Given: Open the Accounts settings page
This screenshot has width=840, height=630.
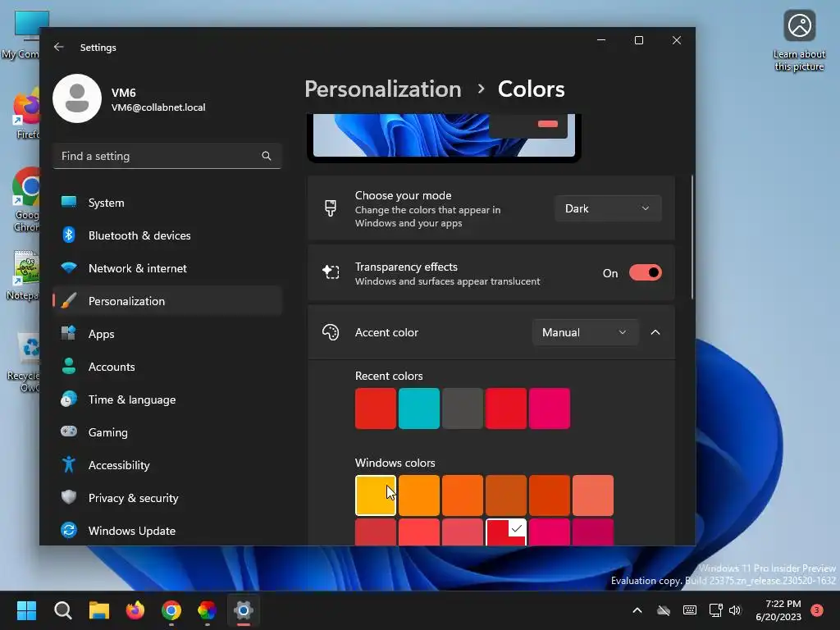Looking at the screenshot, I should (167, 367).
